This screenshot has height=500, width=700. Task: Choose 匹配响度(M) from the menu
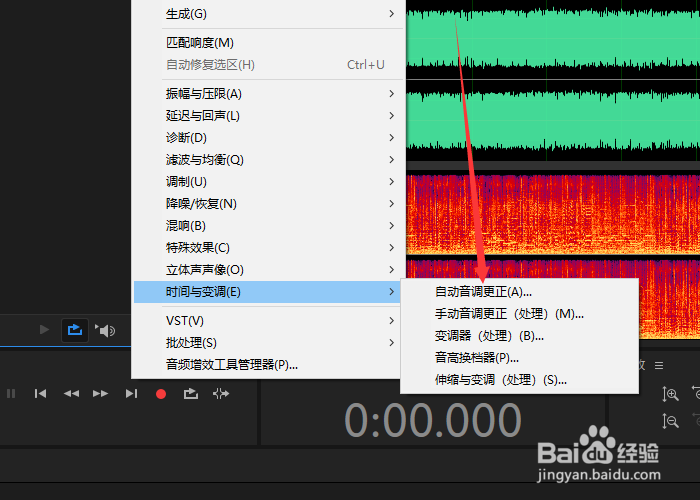coord(268,43)
